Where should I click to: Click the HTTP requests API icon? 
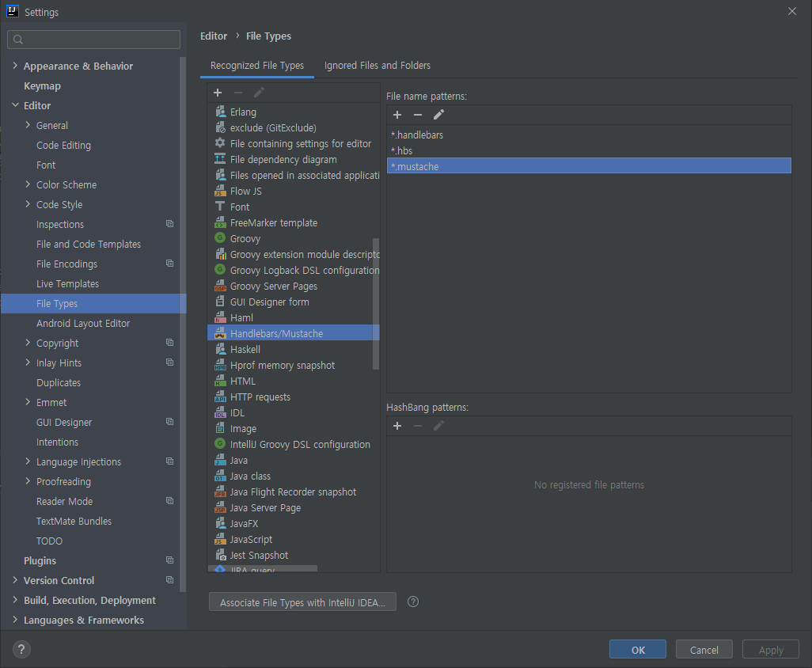(220, 397)
